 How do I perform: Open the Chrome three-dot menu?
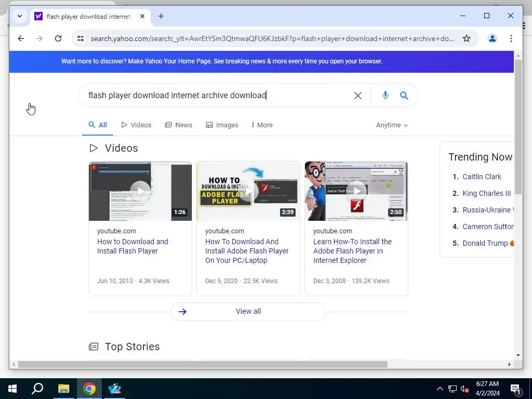[511, 38]
